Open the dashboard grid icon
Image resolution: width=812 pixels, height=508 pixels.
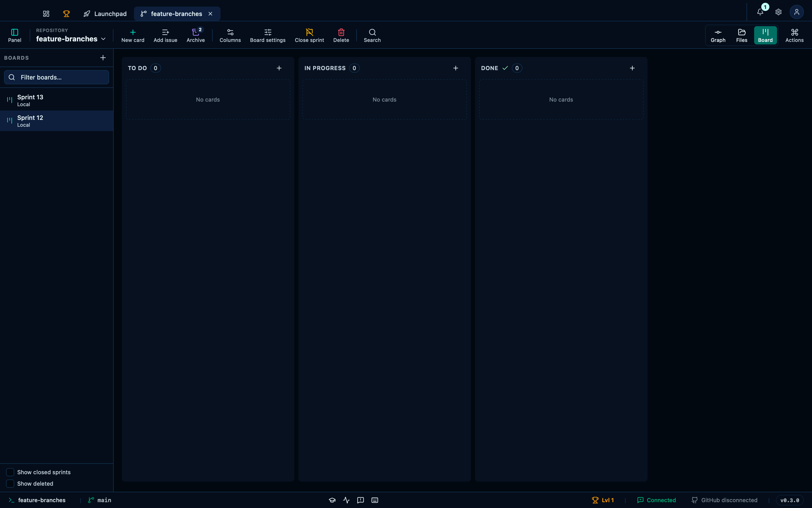pyautogui.click(x=46, y=14)
